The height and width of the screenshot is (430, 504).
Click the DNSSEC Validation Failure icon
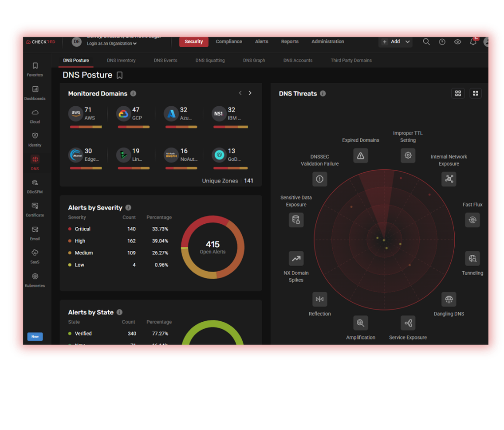click(320, 179)
